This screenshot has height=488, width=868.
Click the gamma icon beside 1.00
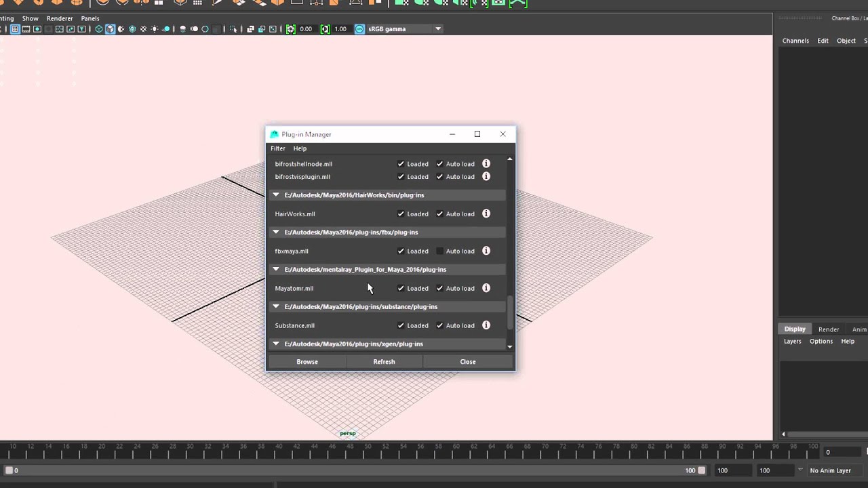(325, 29)
